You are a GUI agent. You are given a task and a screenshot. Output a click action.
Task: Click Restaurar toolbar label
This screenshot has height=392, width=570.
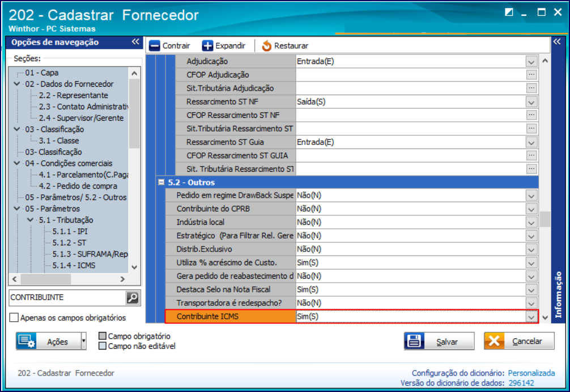(x=291, y=46)
